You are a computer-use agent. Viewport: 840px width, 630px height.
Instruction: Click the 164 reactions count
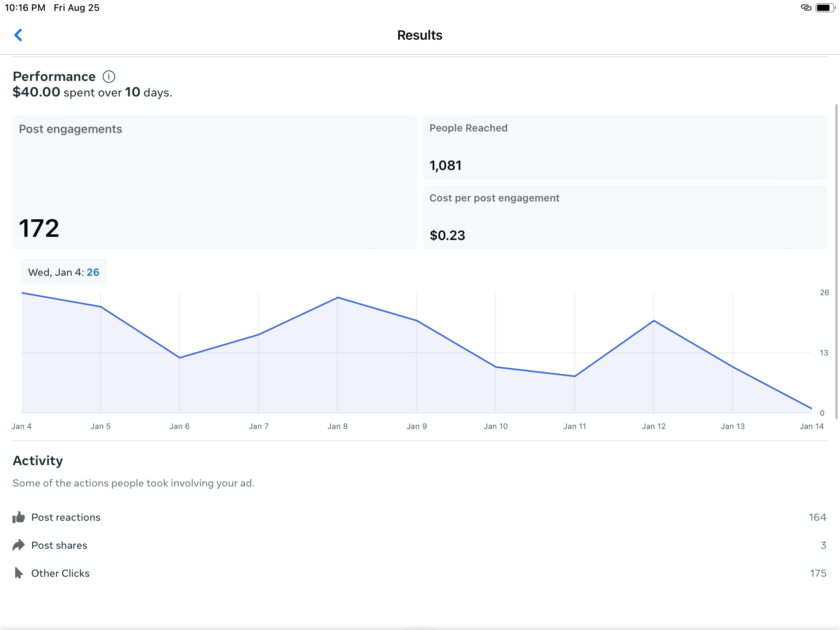click(817, 517)
